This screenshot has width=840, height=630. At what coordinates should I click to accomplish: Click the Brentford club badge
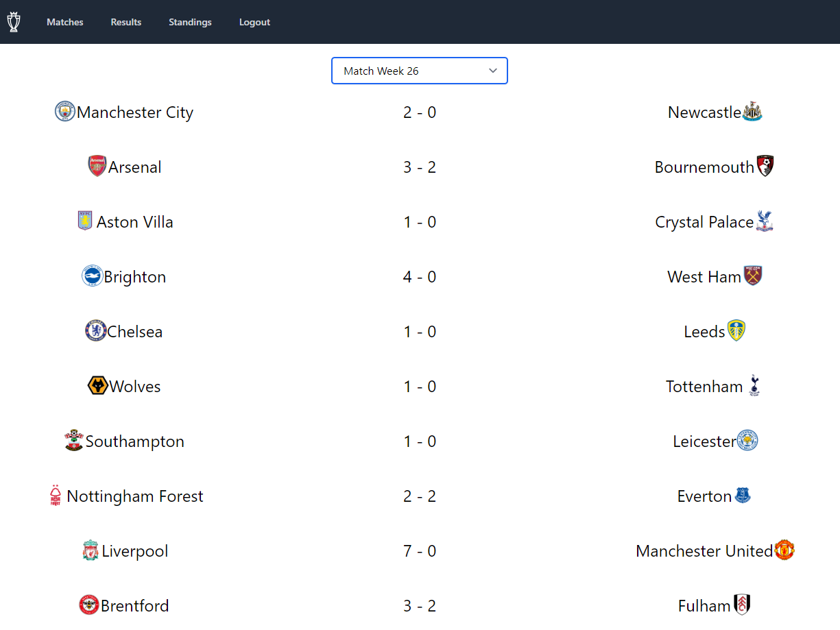click(89, 605)
